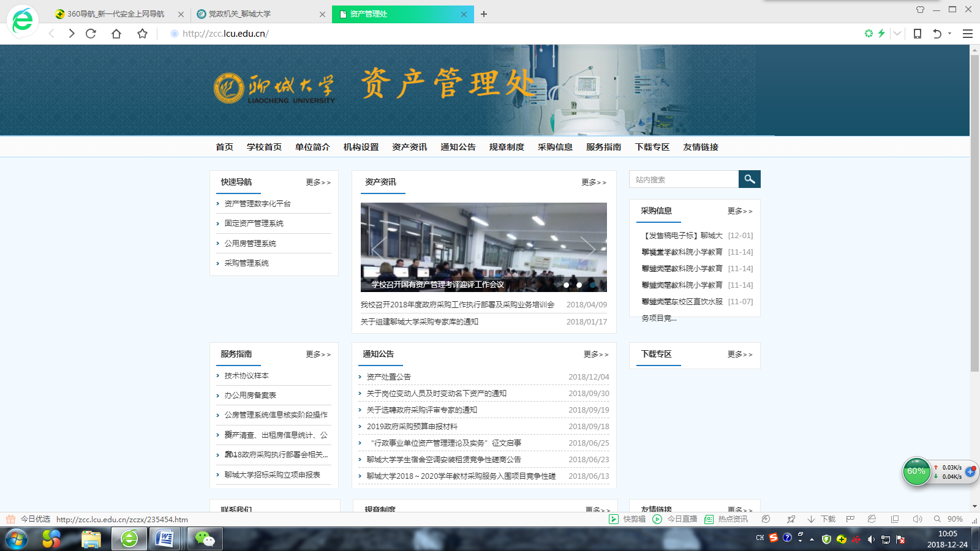Image resolution: width=980 pixels, height=551 pixels.
Task: Click the site search magnifier button
Action: [x=749, y=179]
